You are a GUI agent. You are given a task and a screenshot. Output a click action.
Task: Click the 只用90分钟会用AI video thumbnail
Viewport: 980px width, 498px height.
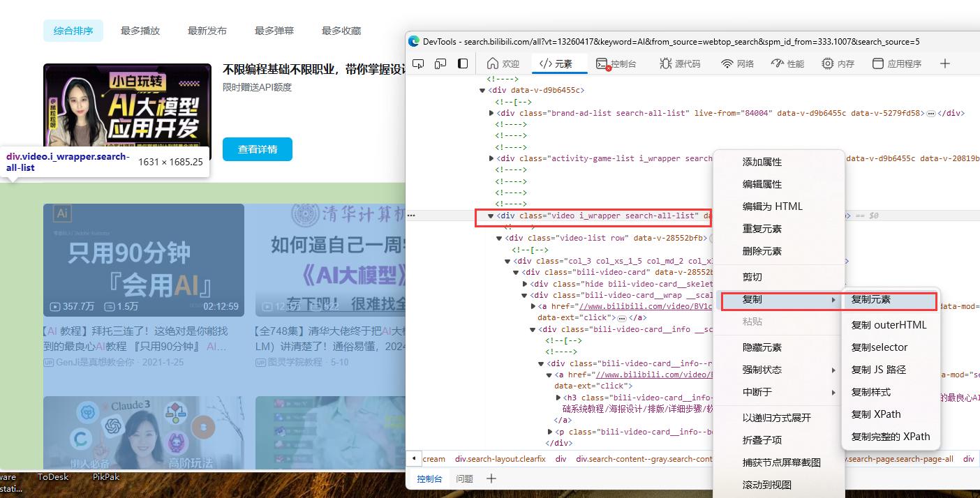(x=143, y=258)
